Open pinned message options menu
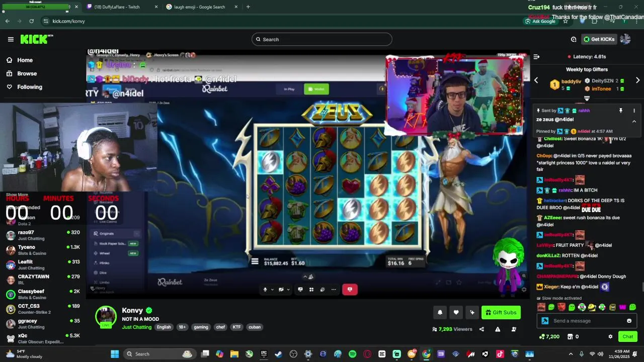644x362 pixels. click(634, 111)
